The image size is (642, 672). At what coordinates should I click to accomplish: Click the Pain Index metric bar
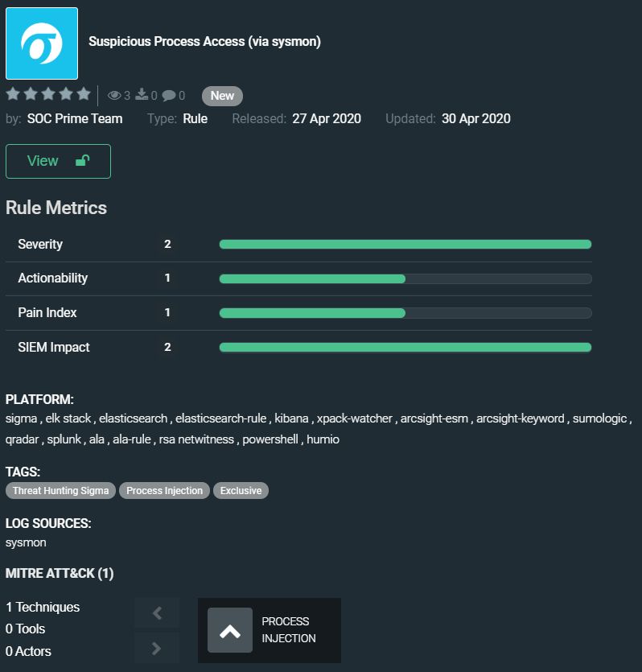[x=405, y=313]
